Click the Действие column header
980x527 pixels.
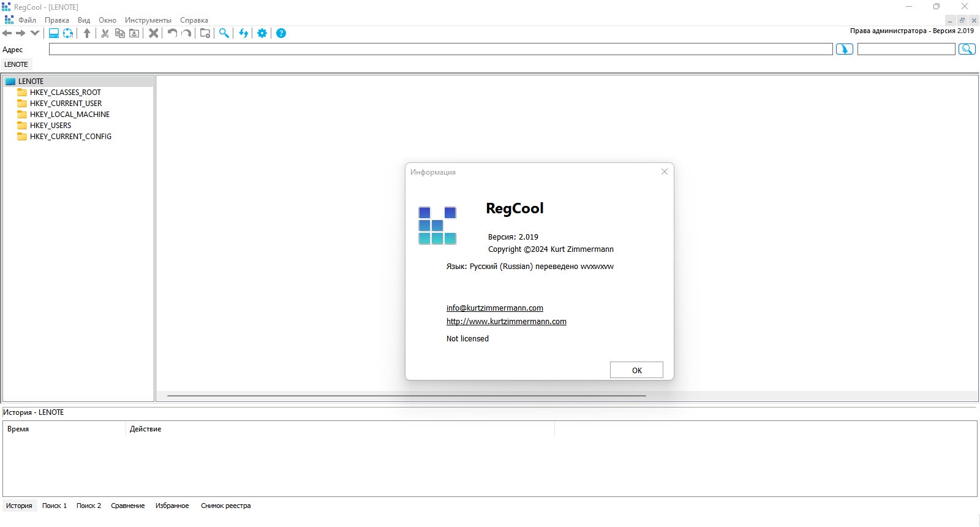(340, 429)
